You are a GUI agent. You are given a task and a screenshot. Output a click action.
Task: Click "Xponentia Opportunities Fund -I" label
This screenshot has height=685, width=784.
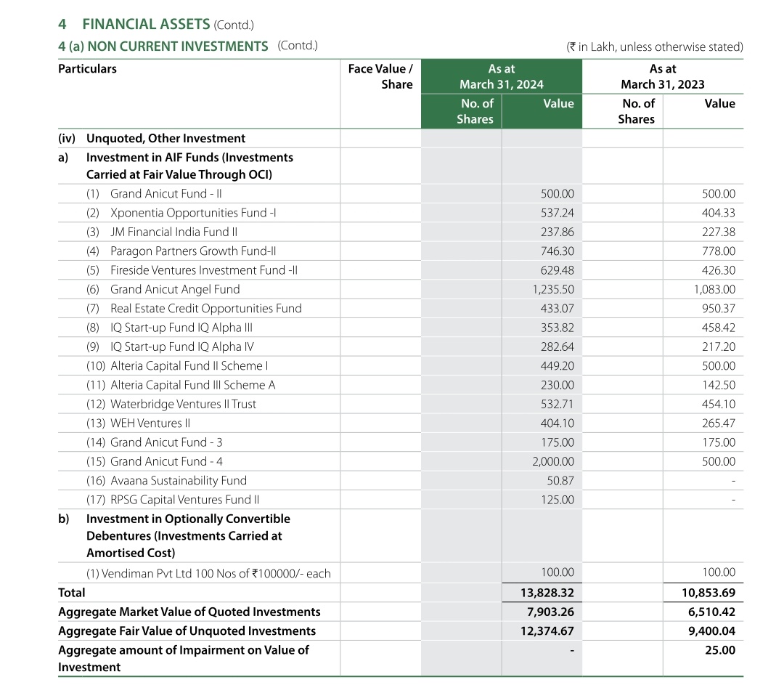tap(193, 213)
